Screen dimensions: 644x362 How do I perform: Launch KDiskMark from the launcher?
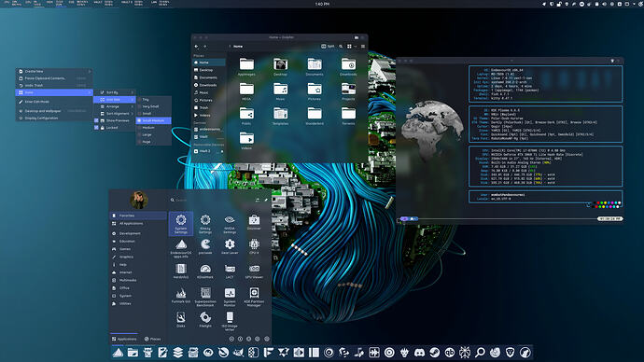click(x=205, y=271)
